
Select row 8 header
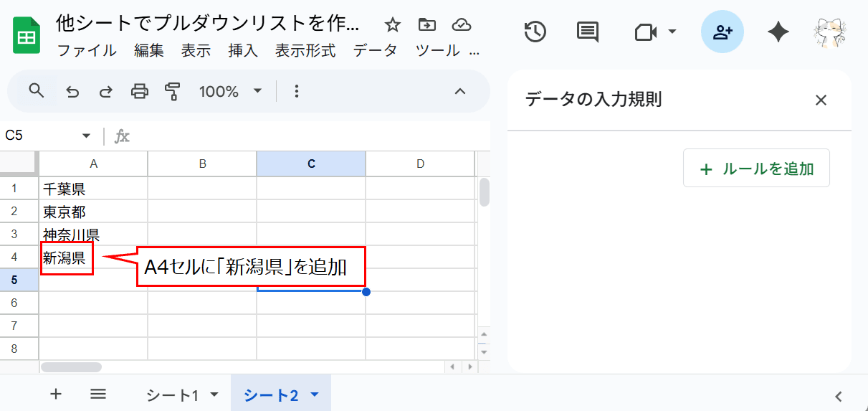point(19,349)
